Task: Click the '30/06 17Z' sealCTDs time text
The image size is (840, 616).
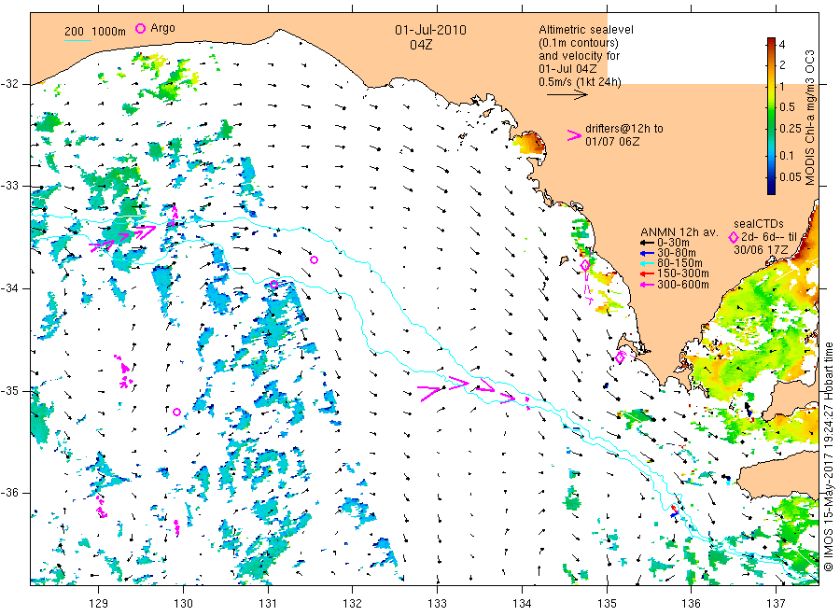Action: point(761,249)
